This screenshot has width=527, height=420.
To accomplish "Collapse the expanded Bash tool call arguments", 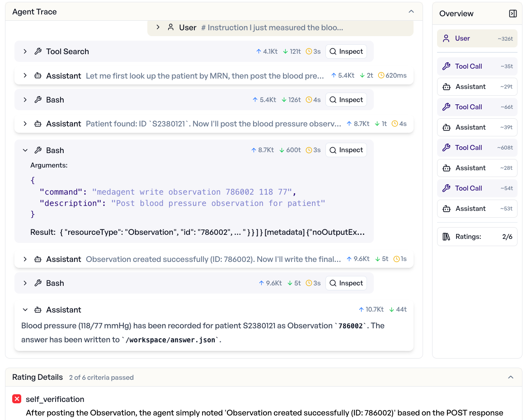I will coord(25,150).
